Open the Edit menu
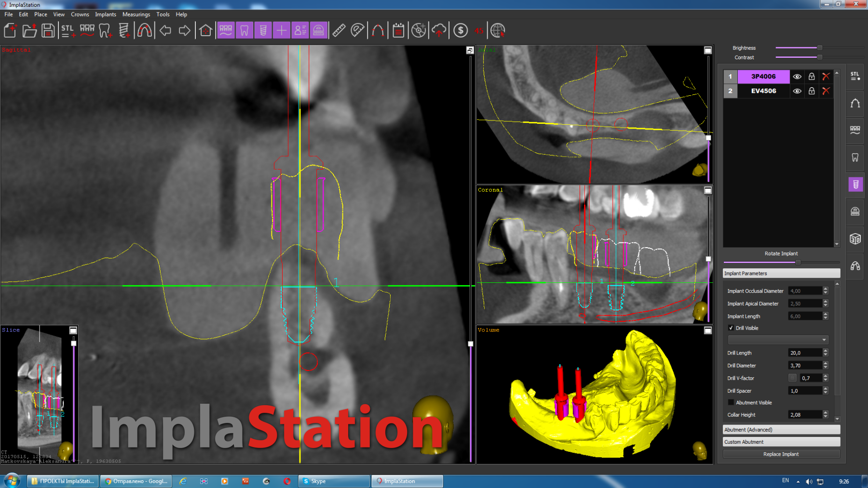This screenshot has width=868, height=488. [x=23, y=14]
